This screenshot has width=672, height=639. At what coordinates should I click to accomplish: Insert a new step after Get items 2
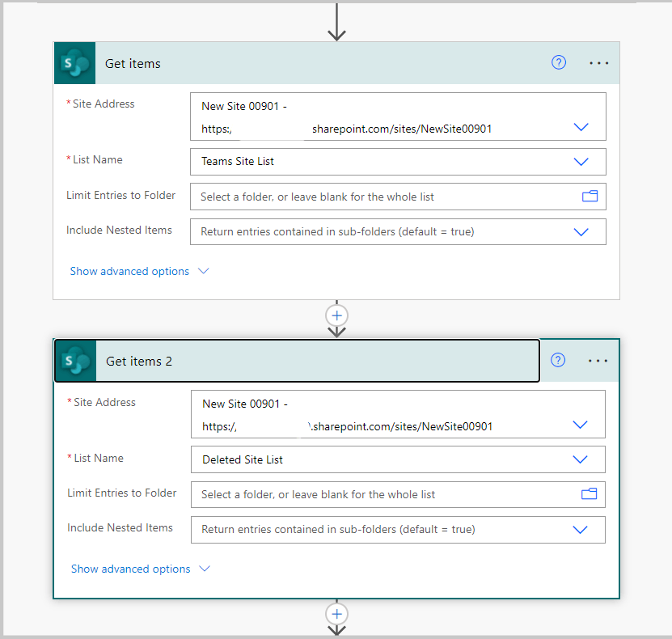[x=337, y=614]
